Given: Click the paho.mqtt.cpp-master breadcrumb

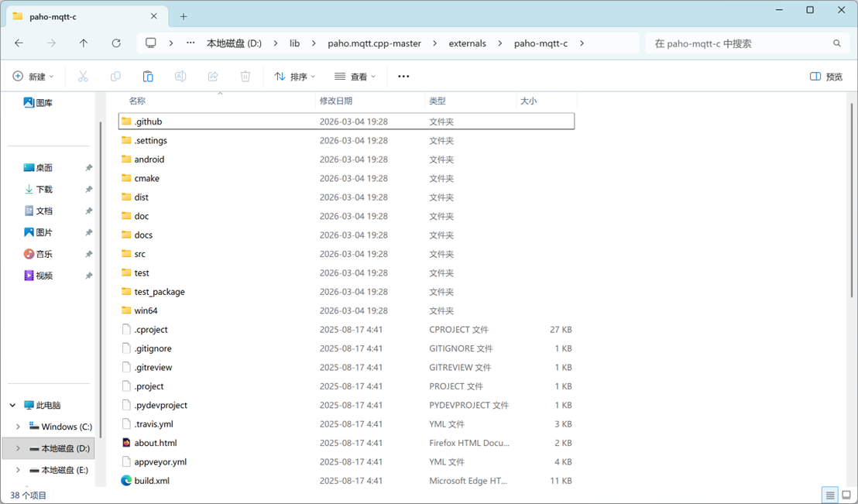Looking at the screenshot, I should (374, 43).
